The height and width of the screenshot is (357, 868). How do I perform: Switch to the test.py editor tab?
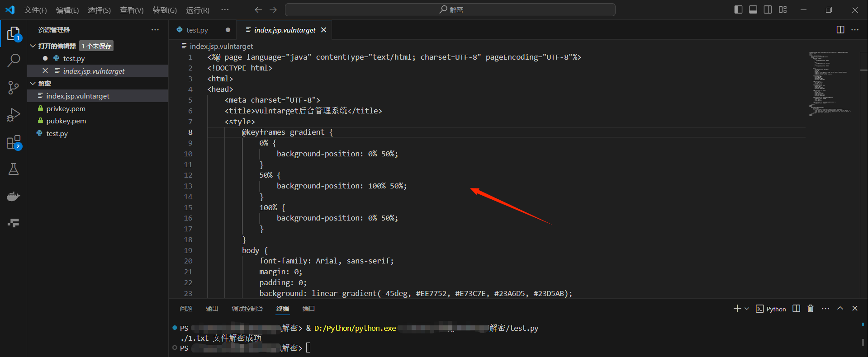197,30
